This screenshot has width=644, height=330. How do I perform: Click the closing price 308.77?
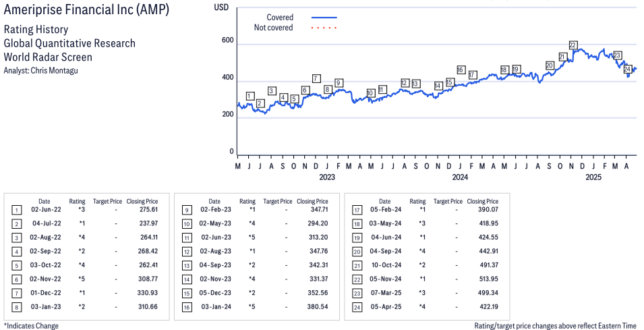point(148,279)
